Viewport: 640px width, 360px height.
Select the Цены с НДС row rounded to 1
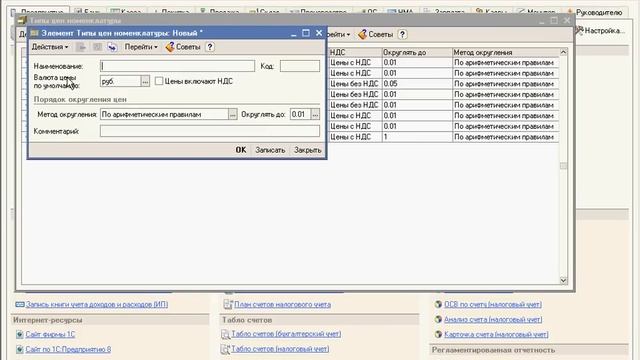(443, 137)
